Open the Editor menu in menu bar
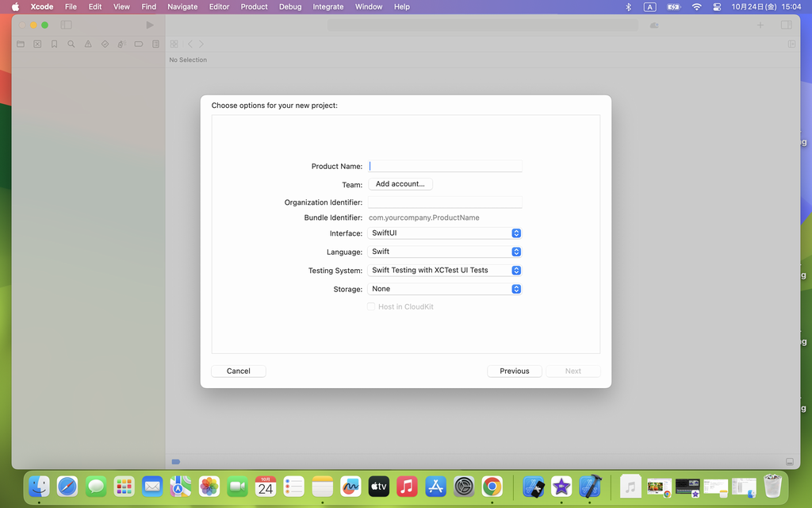This screenshot has height=508, width=812. [x=219, y=6]
